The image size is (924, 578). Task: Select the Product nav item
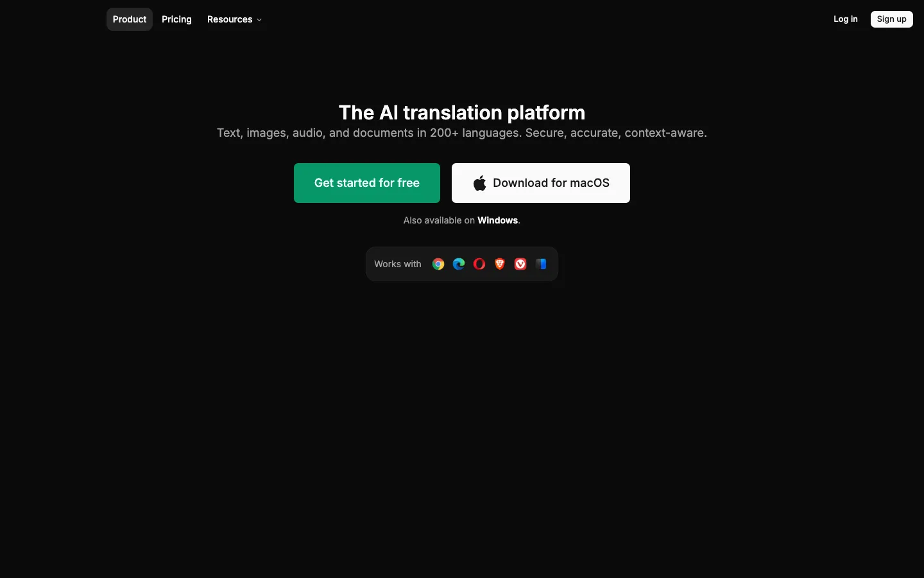pyautogui.click(x=130, y=19)
